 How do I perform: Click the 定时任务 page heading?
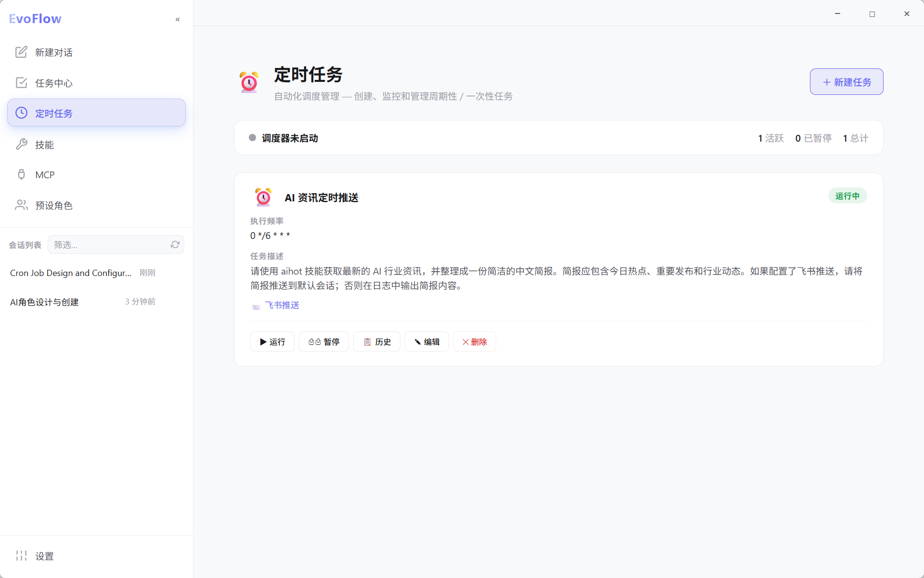tap(308, 75)
